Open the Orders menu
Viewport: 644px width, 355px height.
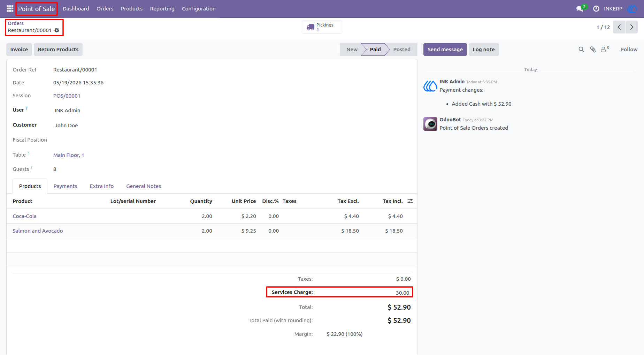click(x=105, y=9)
